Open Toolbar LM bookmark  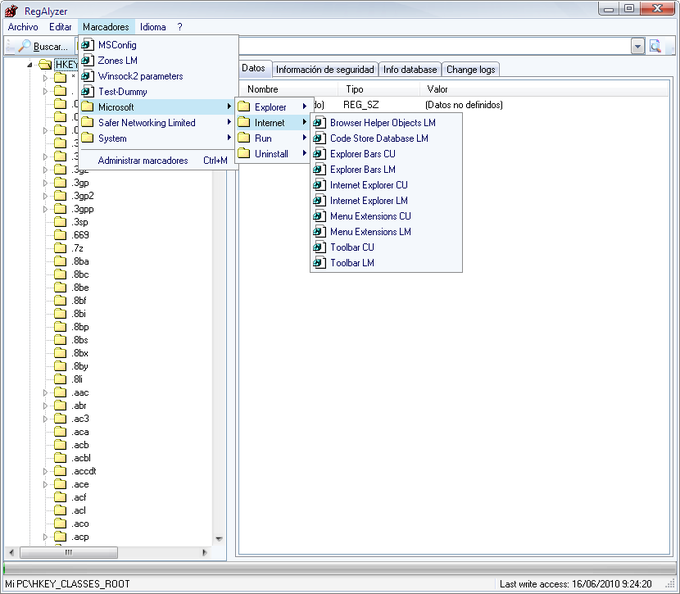(386, 263)
